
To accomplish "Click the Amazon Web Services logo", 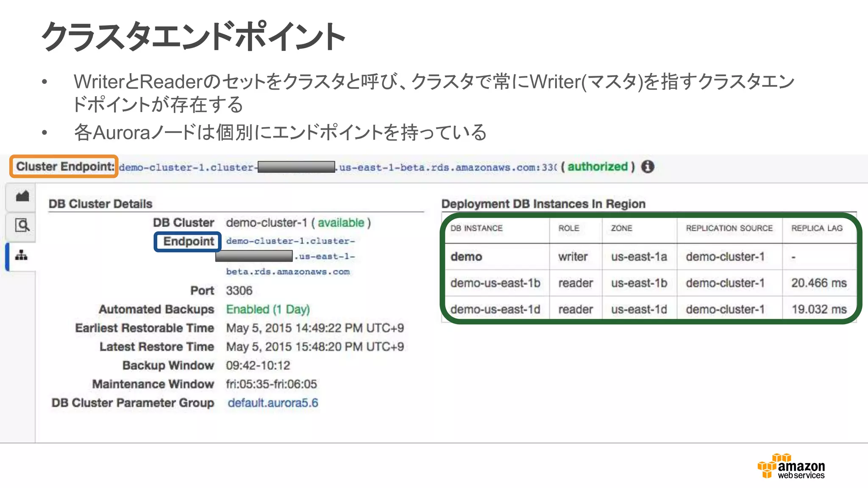I will tap(791, 466).
